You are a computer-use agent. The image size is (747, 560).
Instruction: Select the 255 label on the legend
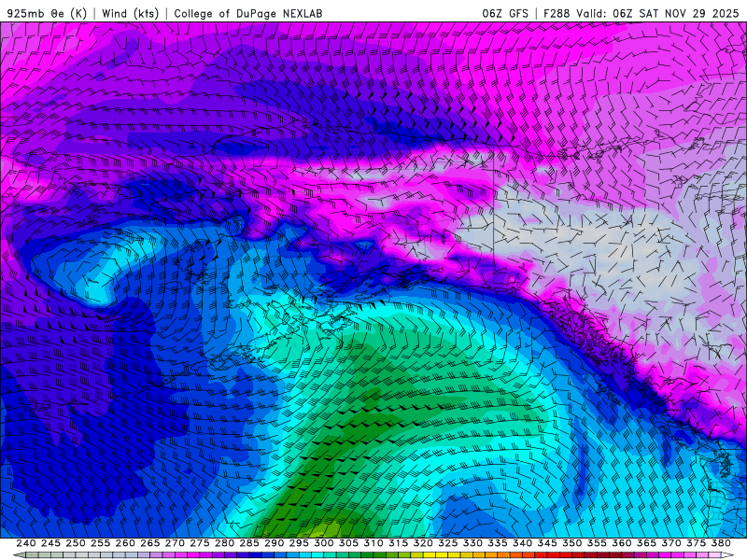click(x=100, y=543)
